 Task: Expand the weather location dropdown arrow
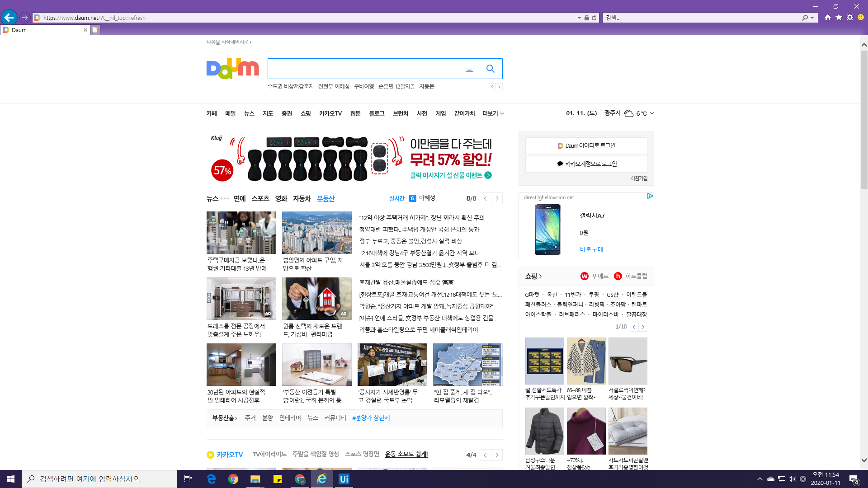coord(652,113)
